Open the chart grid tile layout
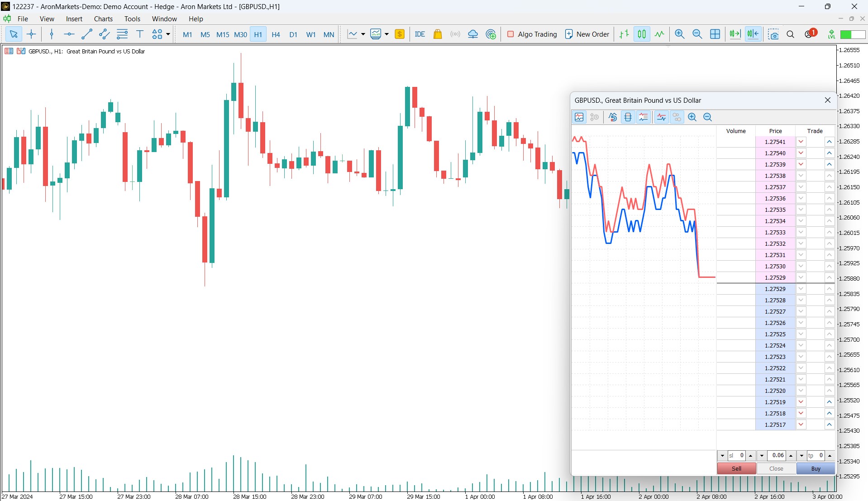Screen dimensions: 868x501 (715, 34)
